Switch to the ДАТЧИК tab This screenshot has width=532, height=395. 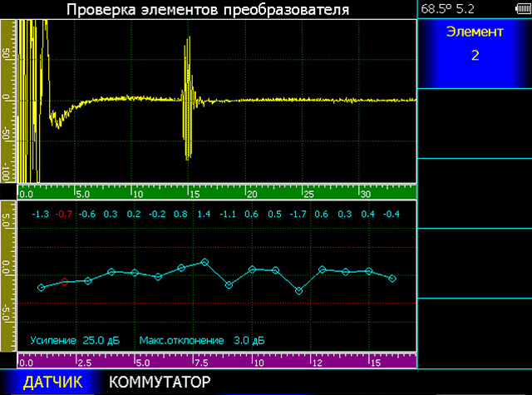tap(52, 383)
